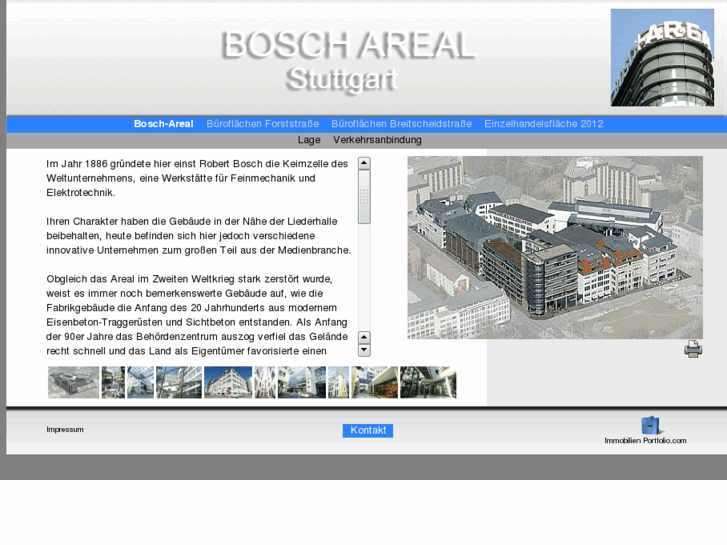Click the printer icon below the aerial photo
727x545 pixels.
tap(693, 349)
